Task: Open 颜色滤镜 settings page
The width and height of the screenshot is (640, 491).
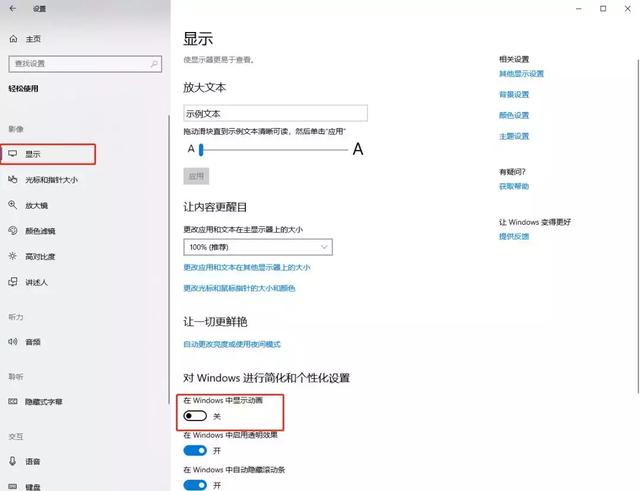Action: pos(40,231)
